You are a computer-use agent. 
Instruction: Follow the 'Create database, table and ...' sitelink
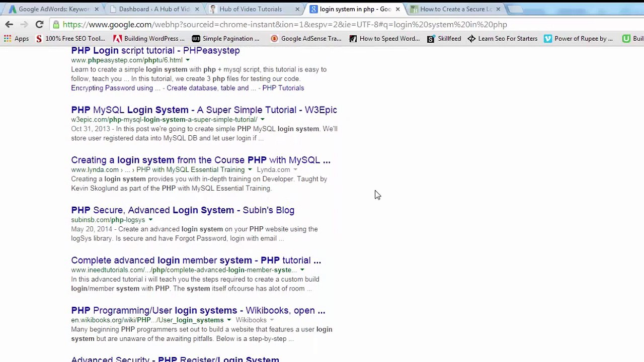pos(211,88)
